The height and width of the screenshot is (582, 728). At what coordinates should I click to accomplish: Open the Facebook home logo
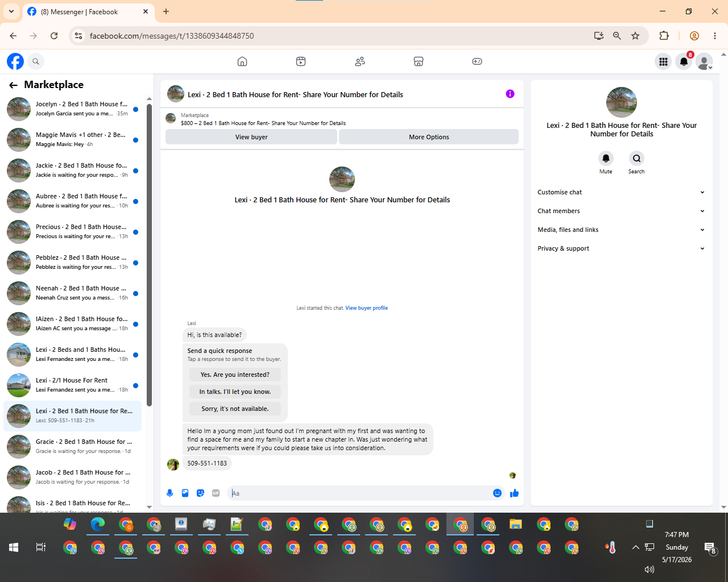[x=15, y=61]
